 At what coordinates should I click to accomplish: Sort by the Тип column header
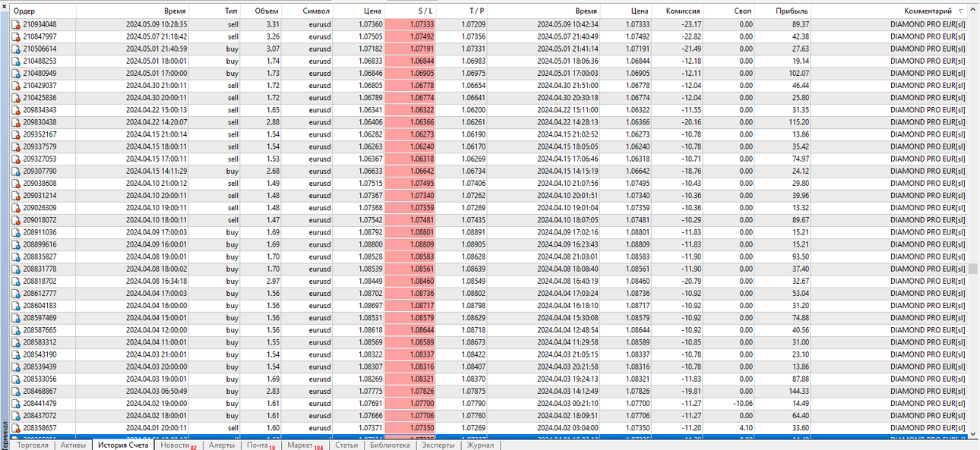(x=214, y=11)
